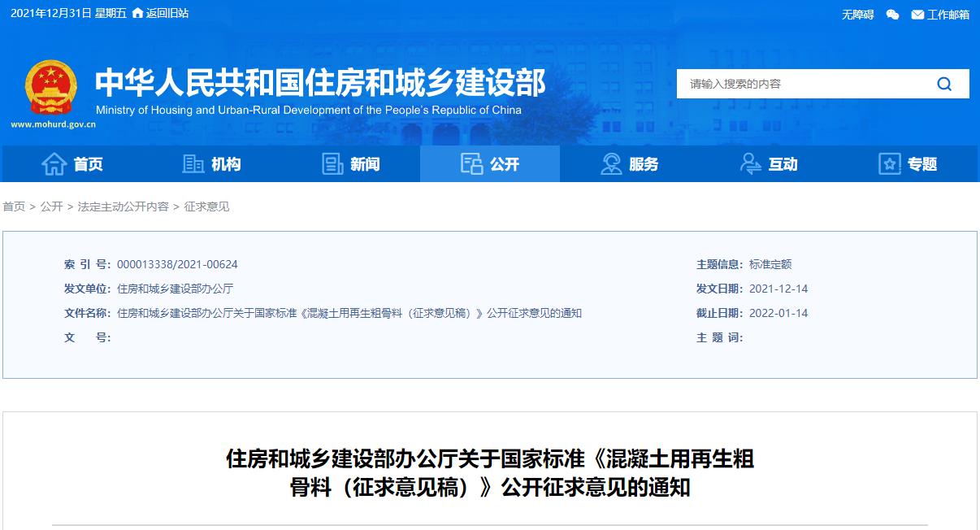Open the WeChat icon in top bar

point(892,14)
